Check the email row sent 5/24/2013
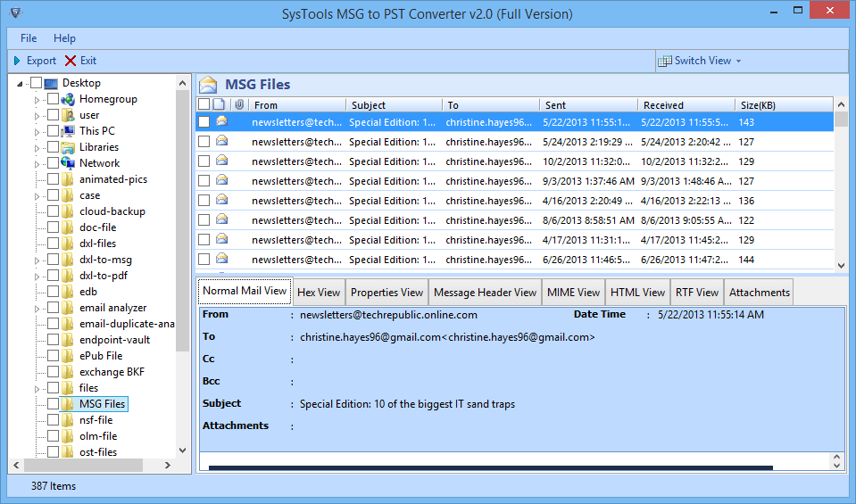The height and width of the screenshot is (504, 856). (x=204, y=142)
